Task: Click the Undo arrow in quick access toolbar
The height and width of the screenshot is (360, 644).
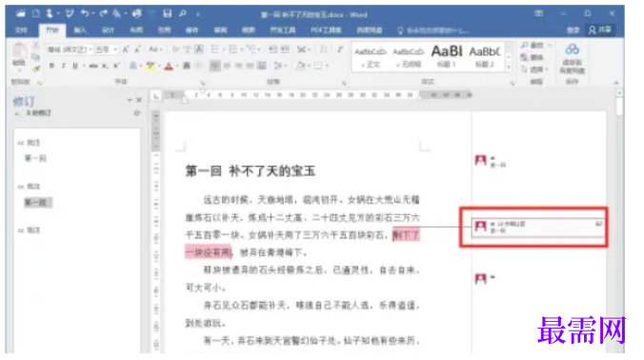Action: [x=85, y=13]
